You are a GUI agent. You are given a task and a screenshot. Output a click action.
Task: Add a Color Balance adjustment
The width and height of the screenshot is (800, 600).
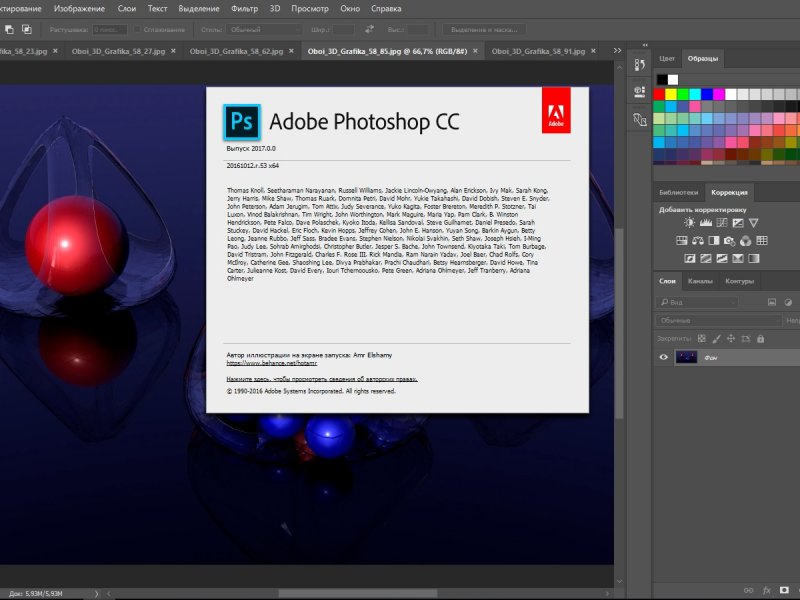click(x=697, y=241)
